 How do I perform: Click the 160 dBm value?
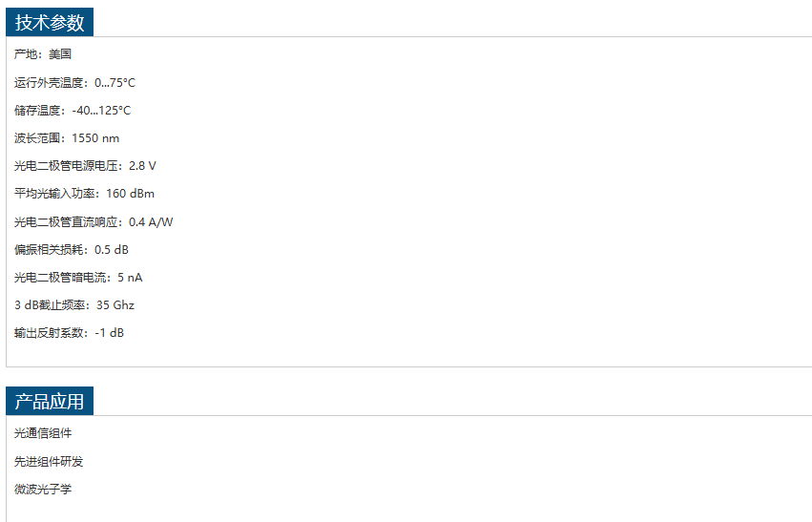pyautogui.click(x=130, y=194)
